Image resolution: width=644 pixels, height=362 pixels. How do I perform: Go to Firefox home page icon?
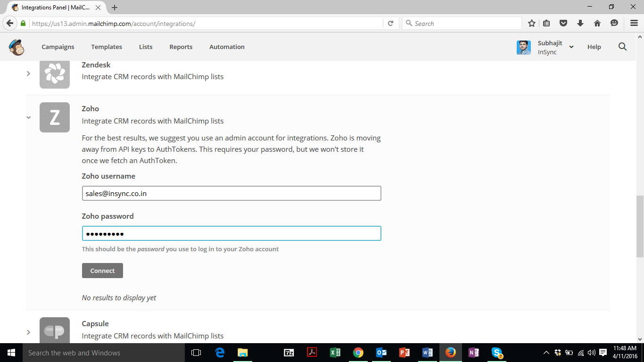[597, 23]
